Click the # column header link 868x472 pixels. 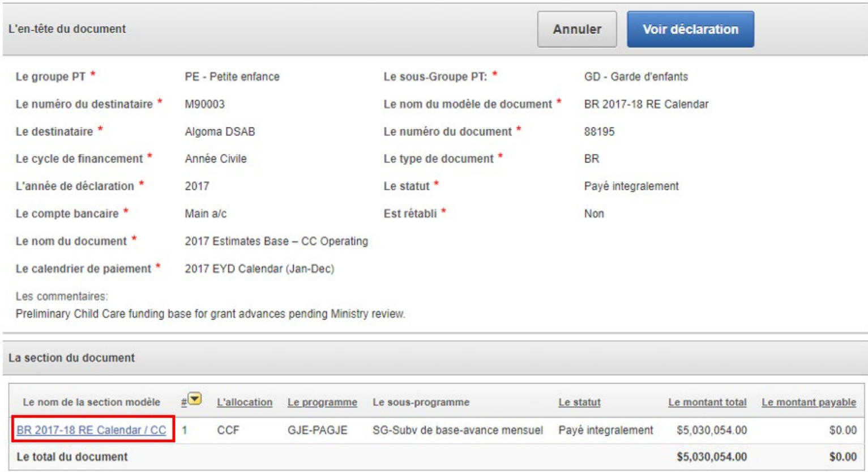click(183, 402)
